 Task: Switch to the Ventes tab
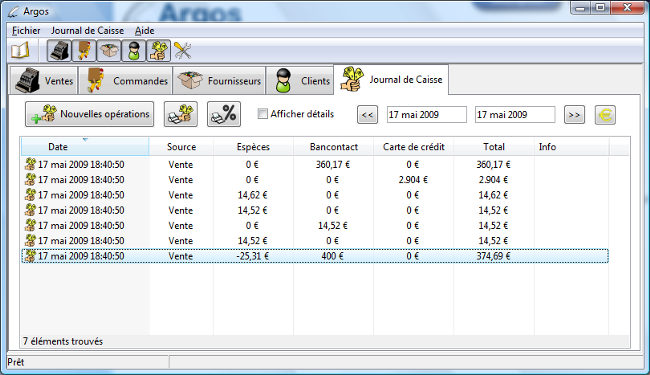coord(44,80)
